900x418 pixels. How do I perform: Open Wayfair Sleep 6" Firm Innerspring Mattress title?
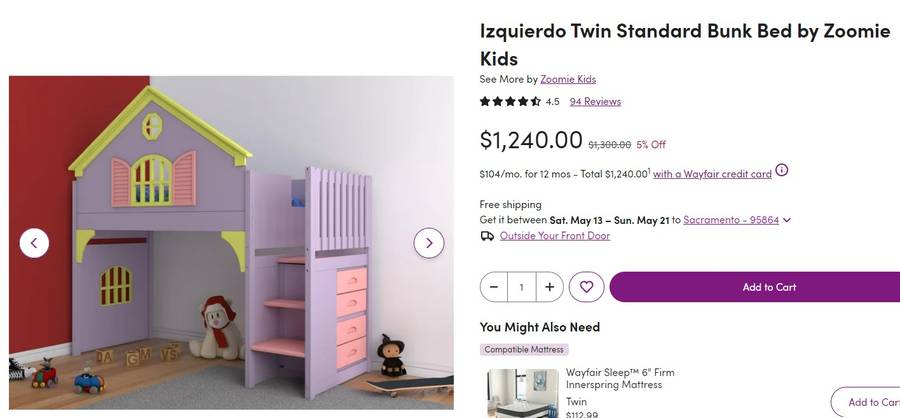click(620, 378)
